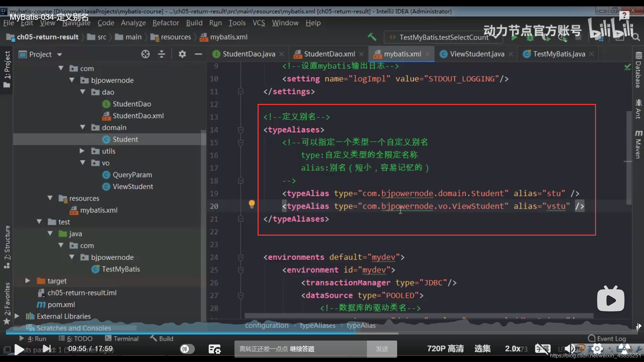
Task: Open the Analyze menu
Action: [x=133, y=23]
